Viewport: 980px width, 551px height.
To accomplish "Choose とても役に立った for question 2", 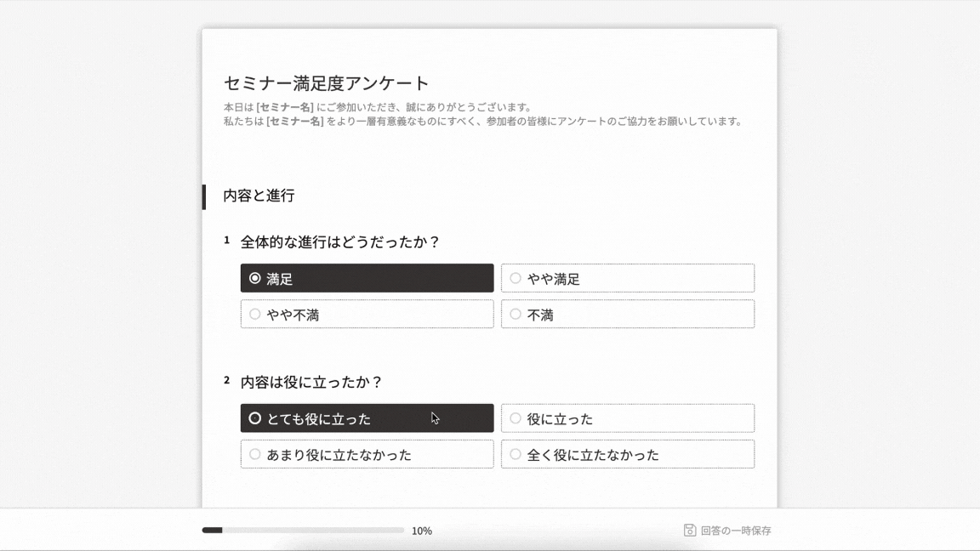I will [367, 418].
